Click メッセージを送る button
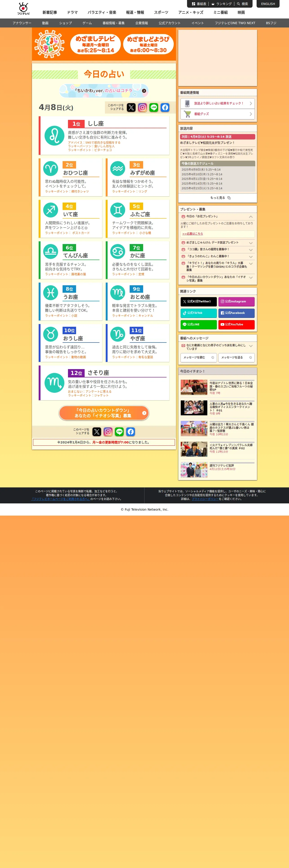 (236, 358)
